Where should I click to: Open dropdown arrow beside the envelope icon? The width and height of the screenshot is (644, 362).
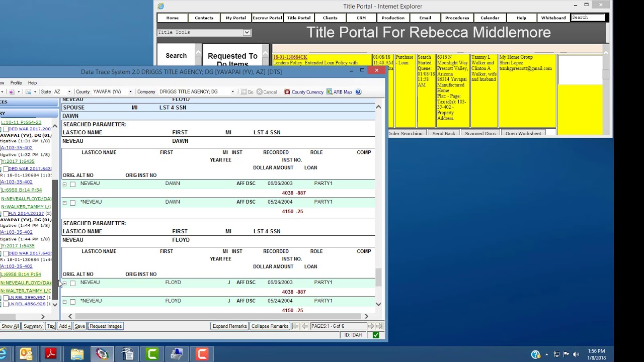tap(35, 92)
